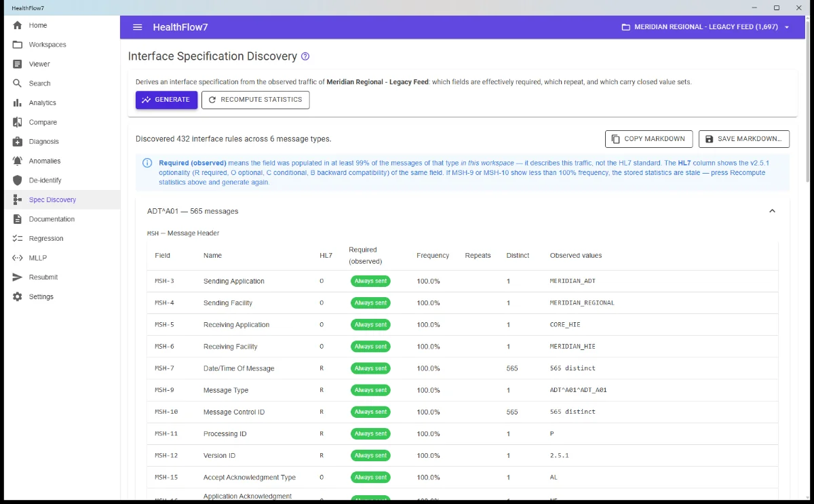The height and width of the screenshot is (504, 814).
Task: Open Regression from the sidebar
Action: pos(60,239)
